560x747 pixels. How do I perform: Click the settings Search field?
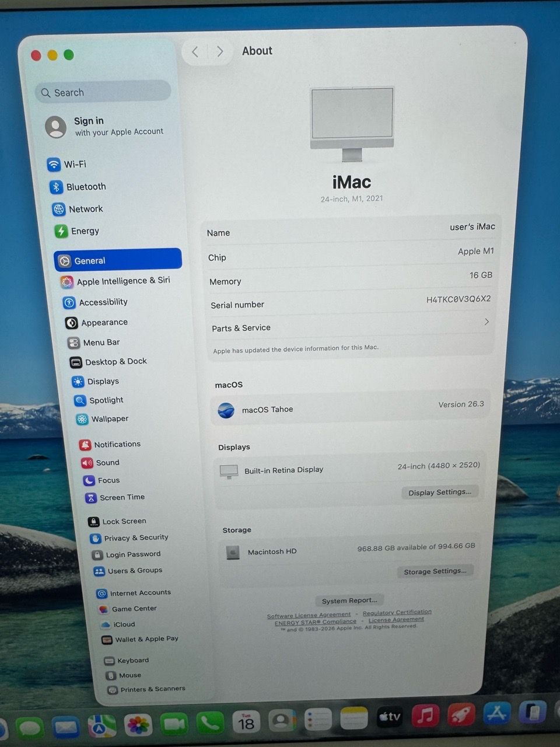point(103,92)
